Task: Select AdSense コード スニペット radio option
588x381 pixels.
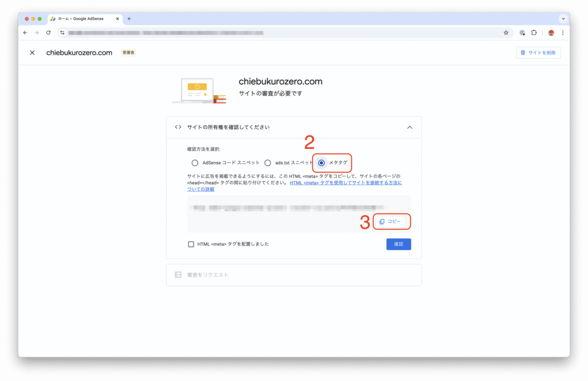Action: pos(195,163)
